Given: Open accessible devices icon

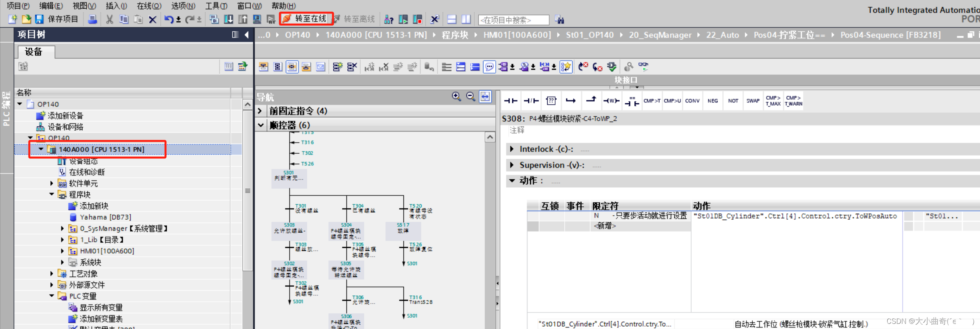Looking at the screenshot, I should point(389,19).
